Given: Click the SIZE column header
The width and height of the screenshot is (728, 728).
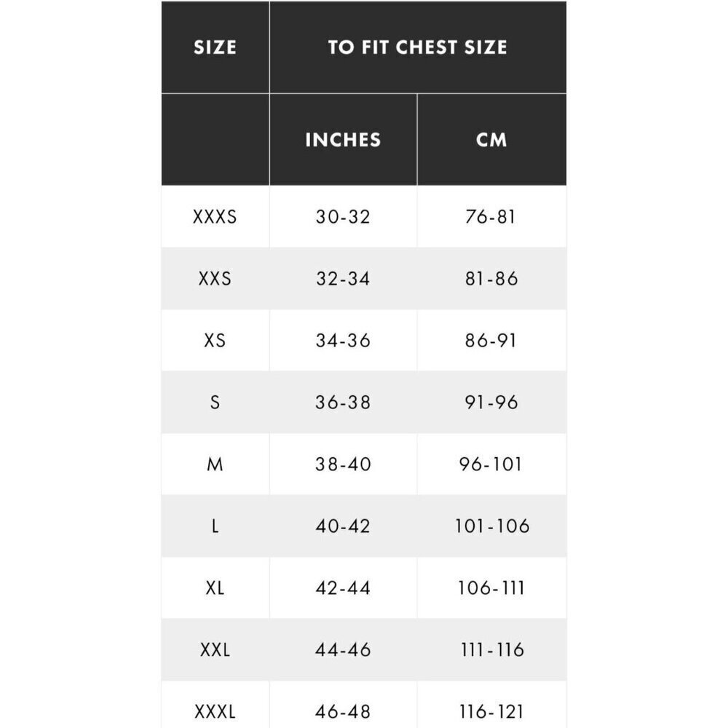Looking at the screenshot, I should (215, 47).
